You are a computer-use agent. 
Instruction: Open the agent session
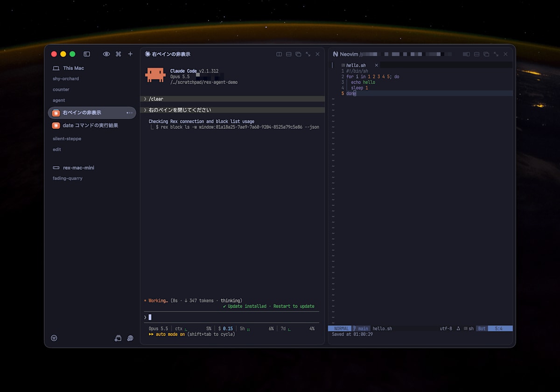(x=59, y=100)
